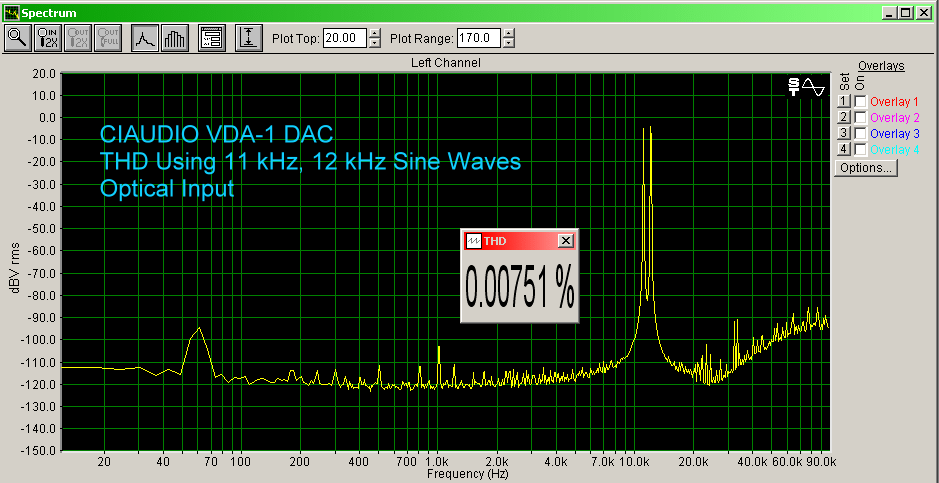This screenshot has height=483, width=939.
Task: Increase Plot Top with up arrow
Action: coord(375,34)
